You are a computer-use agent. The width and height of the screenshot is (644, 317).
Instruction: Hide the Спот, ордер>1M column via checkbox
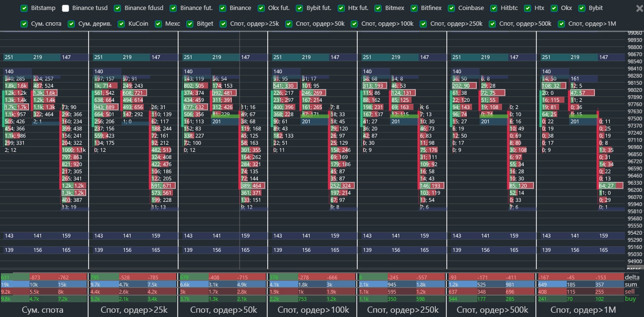562,24
